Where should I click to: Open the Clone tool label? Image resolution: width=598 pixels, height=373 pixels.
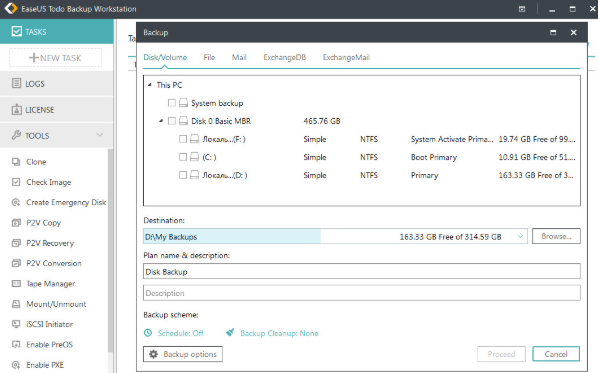tap(36, 162)
